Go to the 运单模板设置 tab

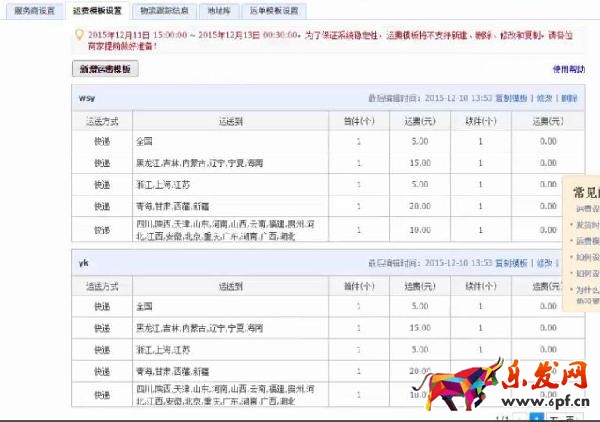(x=272, y=10)
